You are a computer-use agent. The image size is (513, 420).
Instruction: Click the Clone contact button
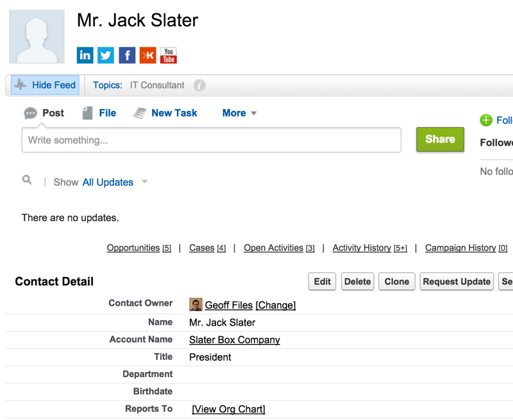pos(397,281)
